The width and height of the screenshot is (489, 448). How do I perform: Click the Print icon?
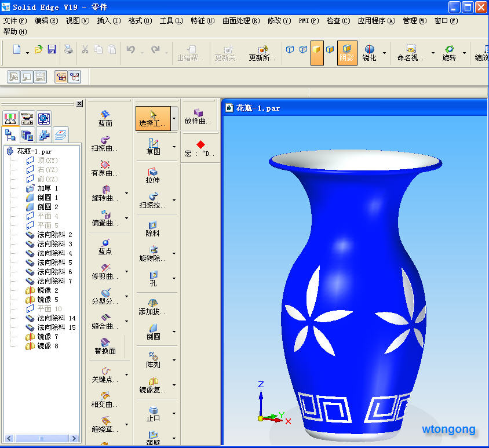68,49
